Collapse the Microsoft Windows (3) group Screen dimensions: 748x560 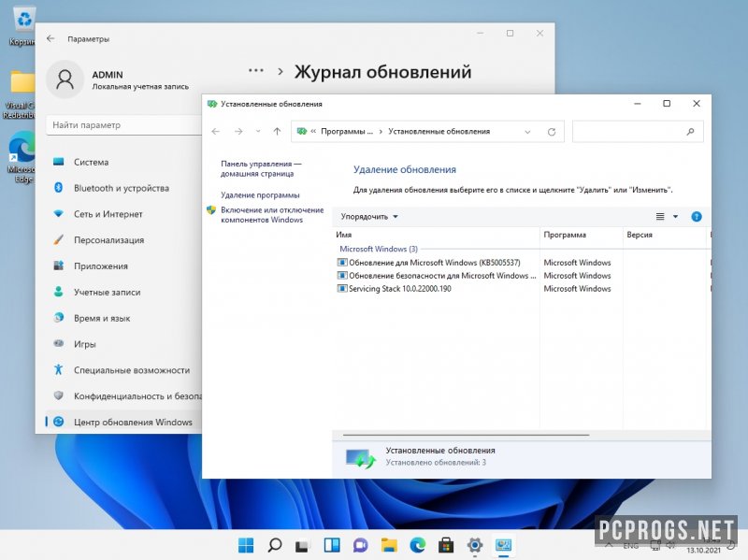379,249
